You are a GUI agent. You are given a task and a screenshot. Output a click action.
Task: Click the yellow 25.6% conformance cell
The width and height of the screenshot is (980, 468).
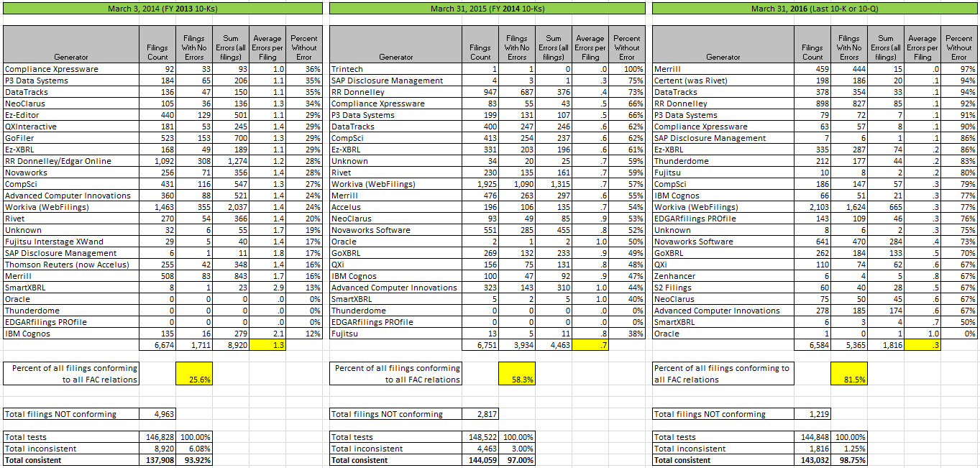point(194,374)
